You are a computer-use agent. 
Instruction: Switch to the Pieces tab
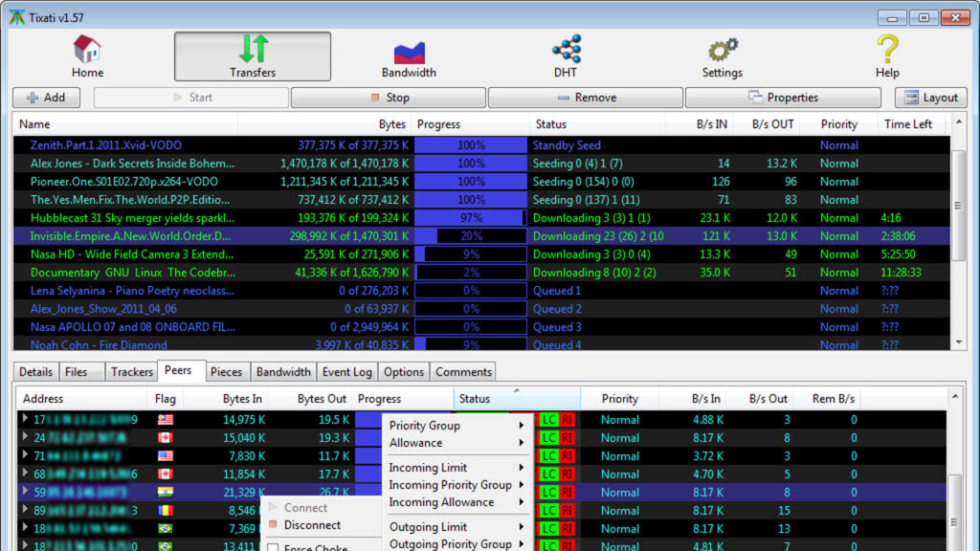226,372
